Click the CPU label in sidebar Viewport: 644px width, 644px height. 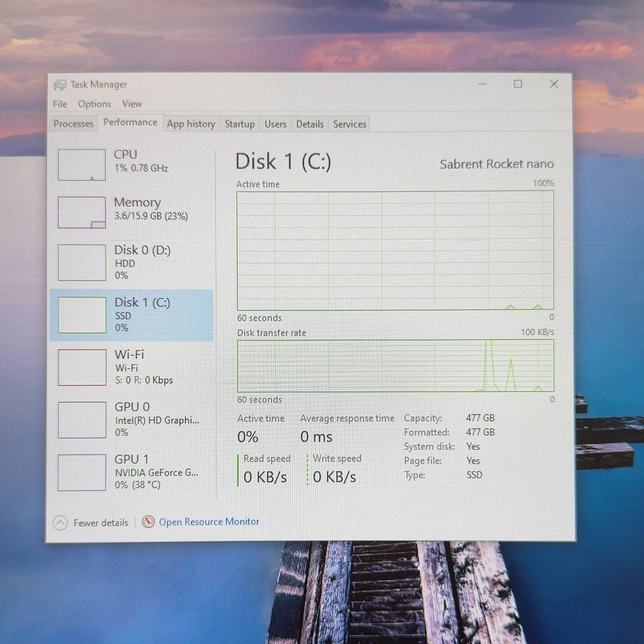126,155
